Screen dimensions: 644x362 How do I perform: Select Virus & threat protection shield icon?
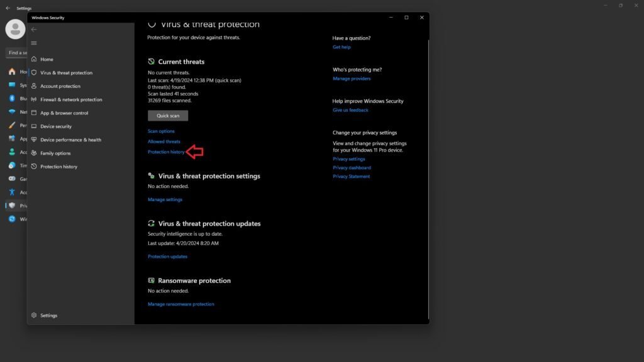pyautogui.click(x=34, y=73)
